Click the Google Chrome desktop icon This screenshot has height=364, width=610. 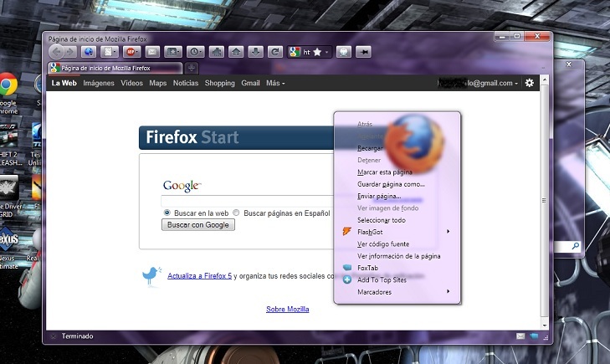click(8, 84)
